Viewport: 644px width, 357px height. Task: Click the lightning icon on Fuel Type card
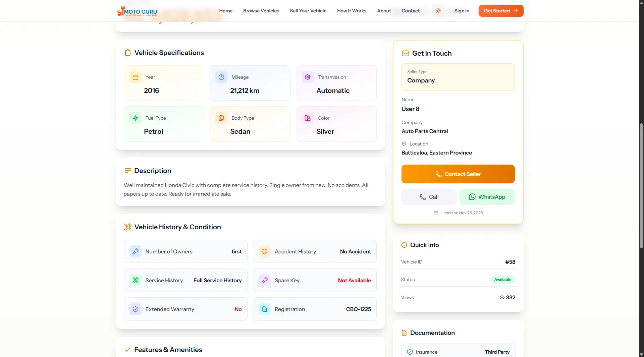[136, 118]
